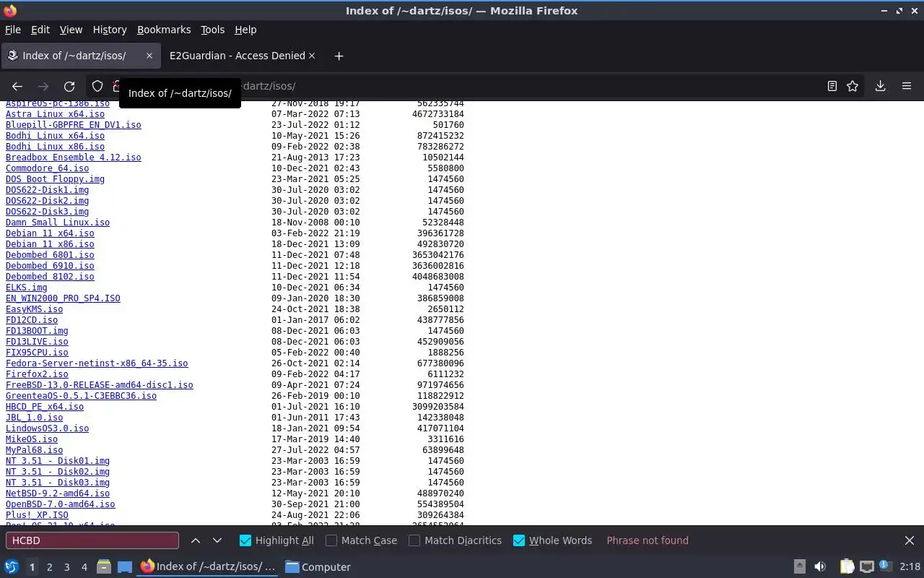Download EasyKMS.iso
Screen dimensions: 924x578
pyautogui.click(x=35, y=309)
